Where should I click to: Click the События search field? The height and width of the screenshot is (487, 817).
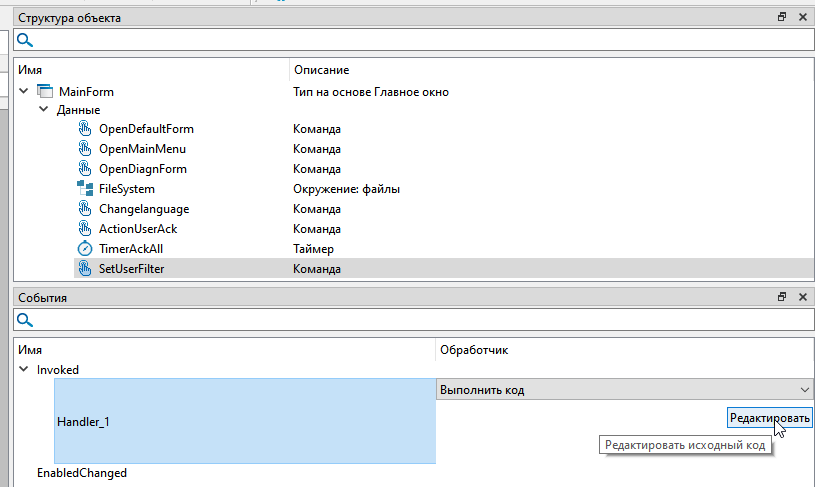point(420,320)
